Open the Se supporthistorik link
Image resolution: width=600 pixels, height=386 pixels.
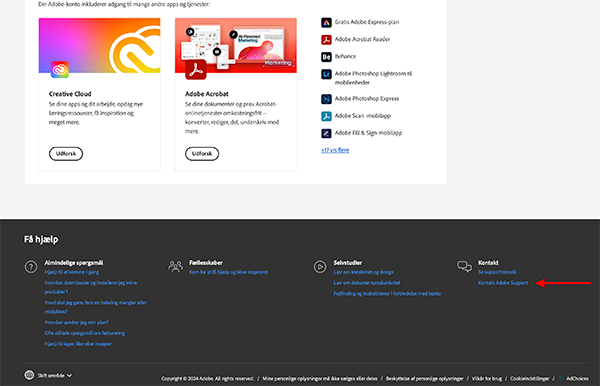tap(497, 272)
